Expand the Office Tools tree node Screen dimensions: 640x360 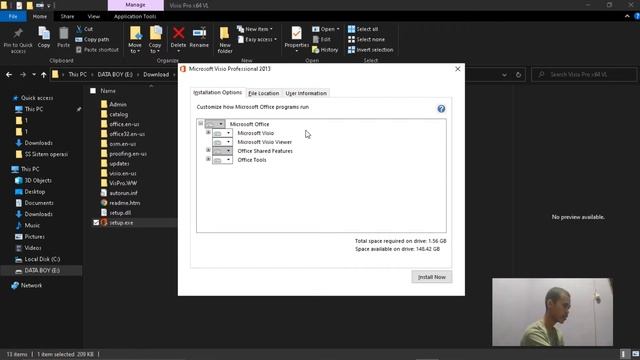pos(208,159)
